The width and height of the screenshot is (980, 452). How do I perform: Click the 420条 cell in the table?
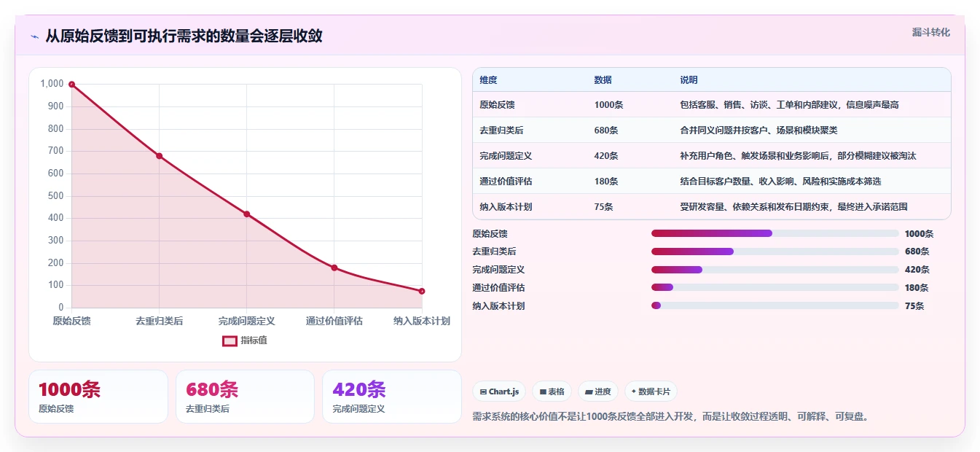pyautogui.click(x=606, y=155)
